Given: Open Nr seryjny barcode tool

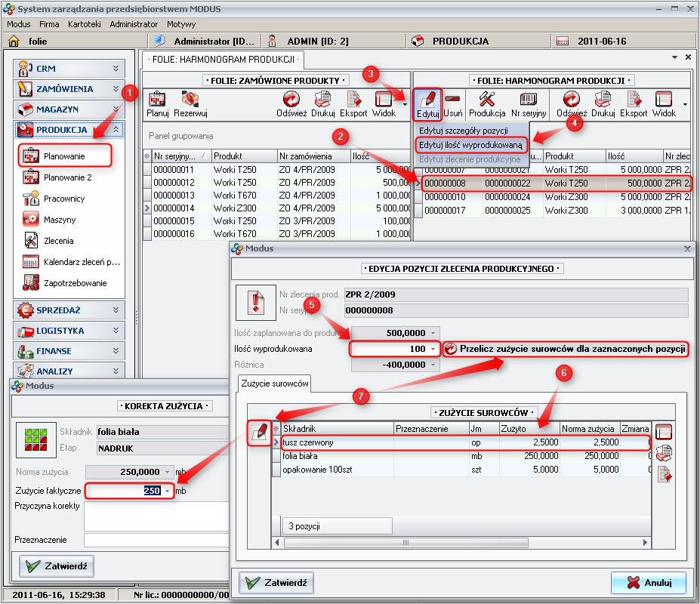Looking at the screenshot, I should coord(528,103).
